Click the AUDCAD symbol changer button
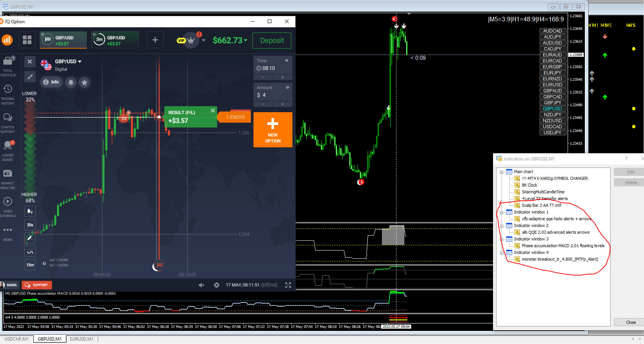Image resolution: width=644 pixels, height=344 pixels. pos(553,31)
